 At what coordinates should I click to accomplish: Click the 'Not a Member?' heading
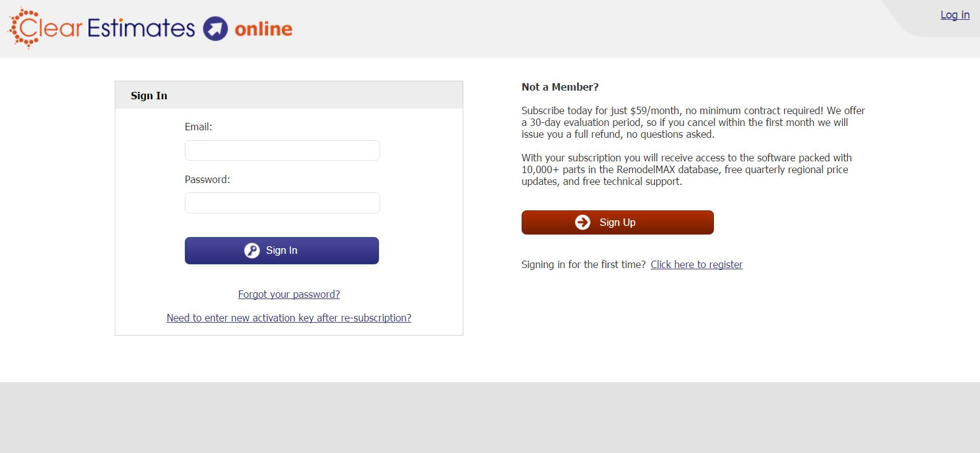point(560,87)
